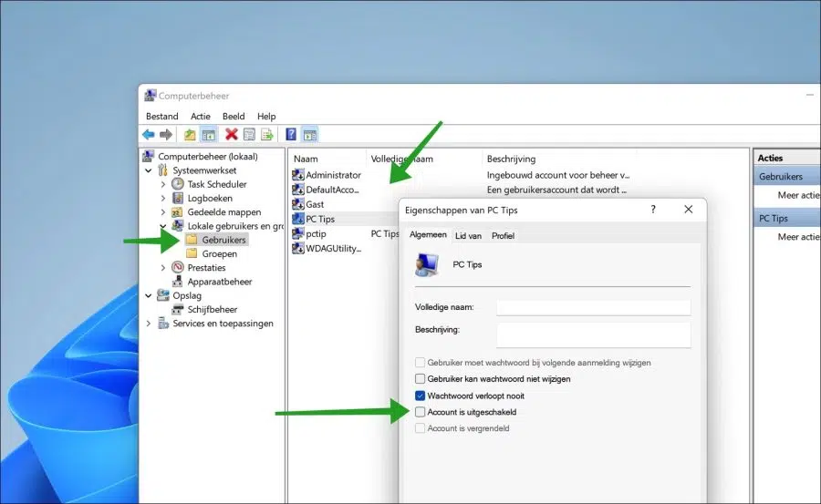
Task: Click the Gast user account icon
Action: (x=298, y=204)
